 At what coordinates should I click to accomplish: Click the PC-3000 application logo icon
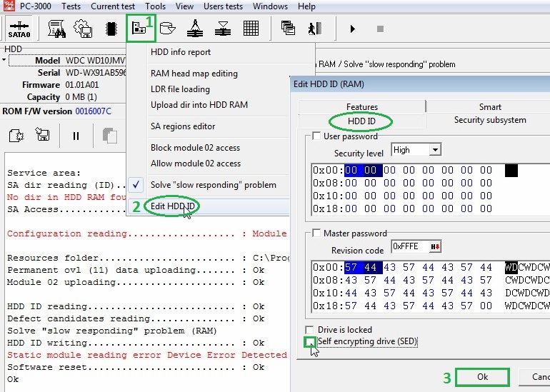coord(9,6)
